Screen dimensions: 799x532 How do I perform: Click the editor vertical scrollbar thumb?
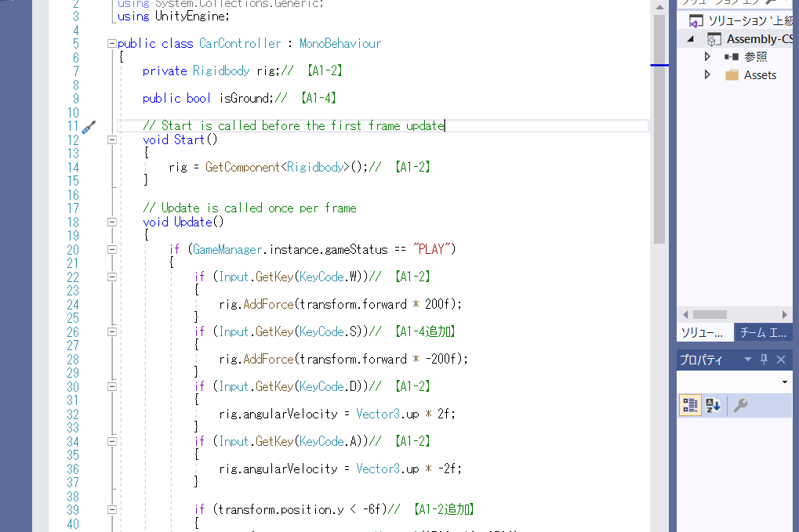(659, 129)
